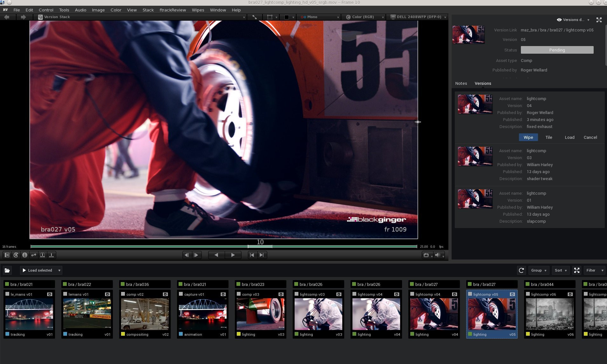Image resolution: width=607 pixels, height=364 pixels.
Task: Click the Wipe button for version 04
Action: tap(528, 137)
